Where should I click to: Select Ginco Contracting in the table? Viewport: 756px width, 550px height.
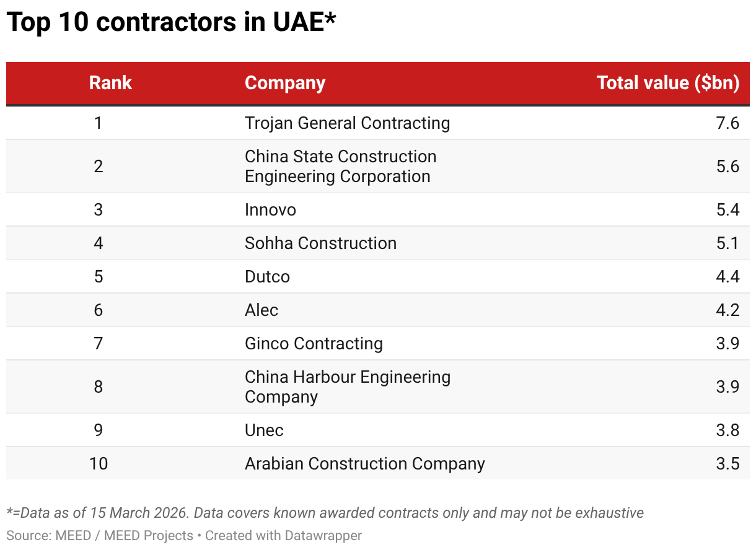pyautogui.click(x=314, y=343)
